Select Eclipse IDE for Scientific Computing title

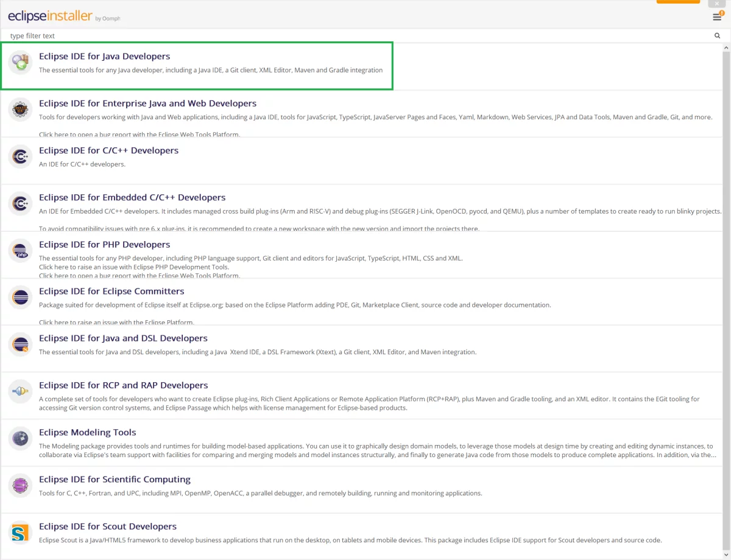[x=115, y=480]
